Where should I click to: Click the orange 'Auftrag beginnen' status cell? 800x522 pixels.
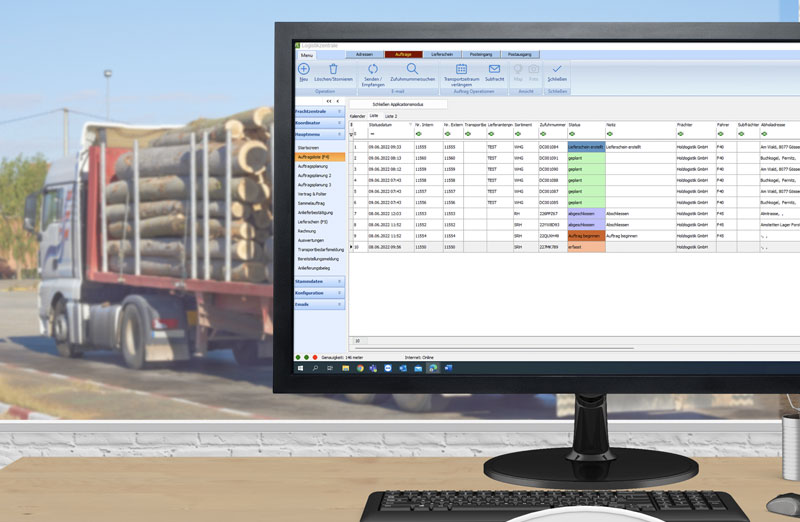(x=585, y=236)
